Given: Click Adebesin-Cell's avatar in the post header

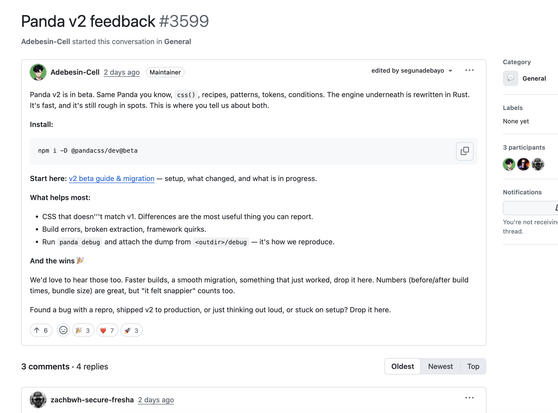Looking at the screenshot, I should click(38, 72).
